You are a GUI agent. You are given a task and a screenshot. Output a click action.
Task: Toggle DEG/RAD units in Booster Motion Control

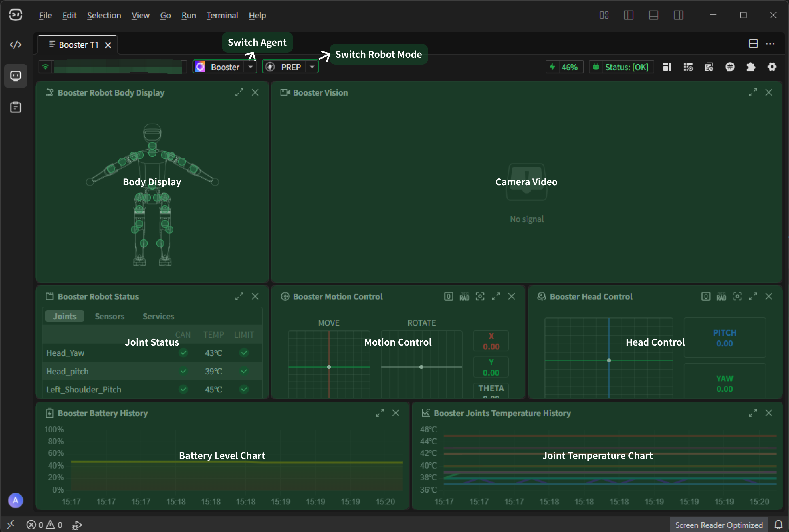tap(464, 297)
